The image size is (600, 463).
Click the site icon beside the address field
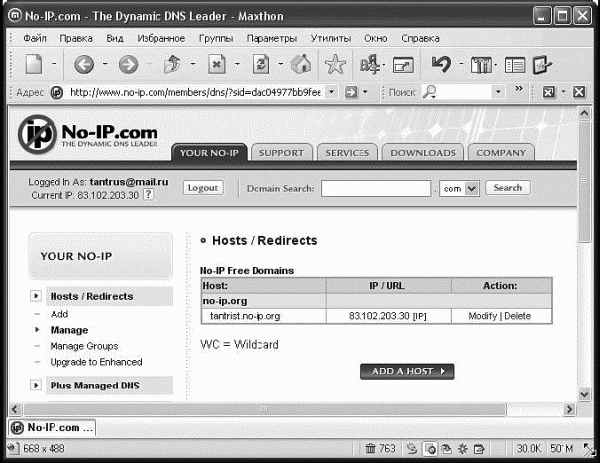[57, 92]
